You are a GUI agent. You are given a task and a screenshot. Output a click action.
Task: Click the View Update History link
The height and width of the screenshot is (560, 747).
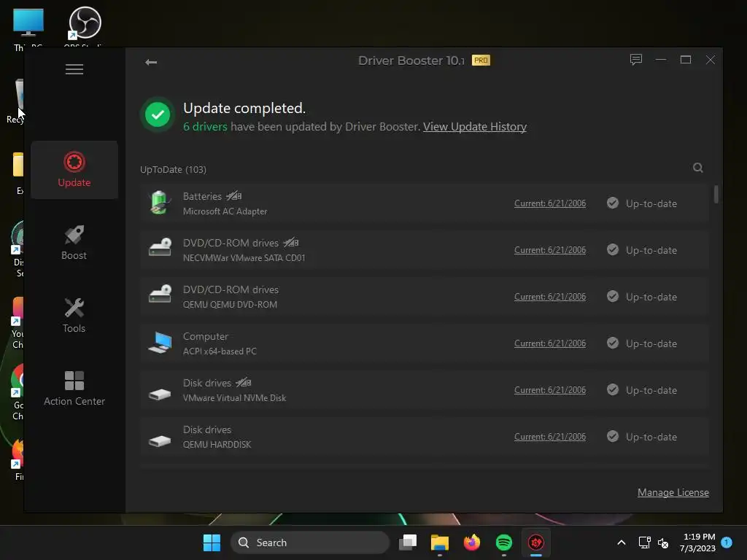point(474,127)
